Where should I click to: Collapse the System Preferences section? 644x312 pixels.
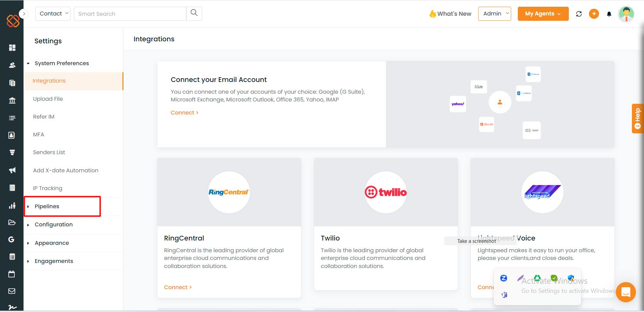pos(62,63)
